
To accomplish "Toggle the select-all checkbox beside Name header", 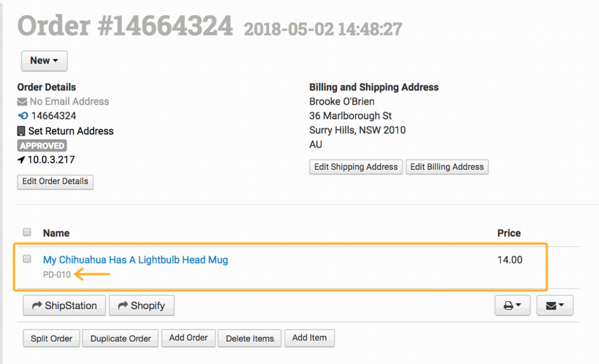I will tap(27, 233).
